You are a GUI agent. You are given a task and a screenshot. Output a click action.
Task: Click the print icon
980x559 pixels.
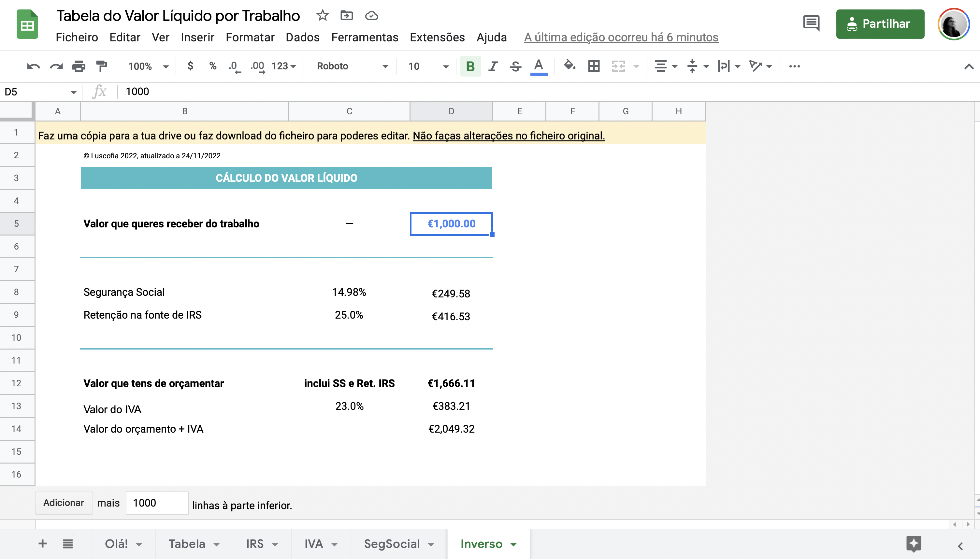point(79,66)
